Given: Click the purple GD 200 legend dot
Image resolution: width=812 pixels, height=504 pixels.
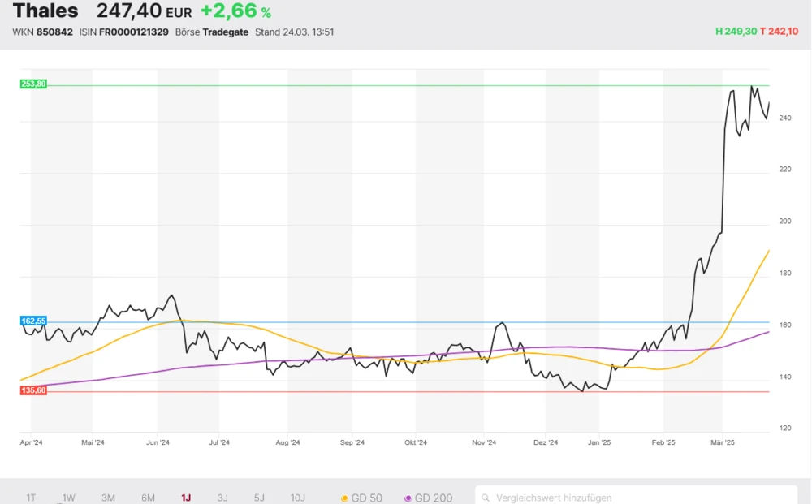Looking at the screenshot, I should (x=408, y=498).
